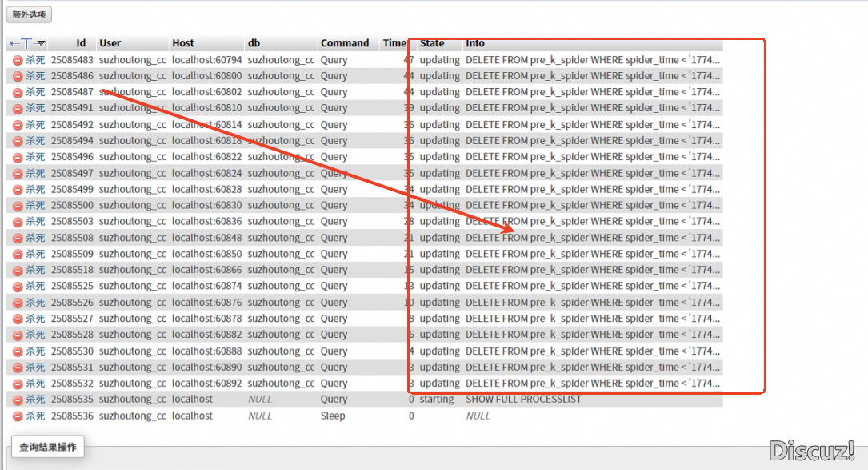Click the red kill icon for process 25085483

click(18, 60)
